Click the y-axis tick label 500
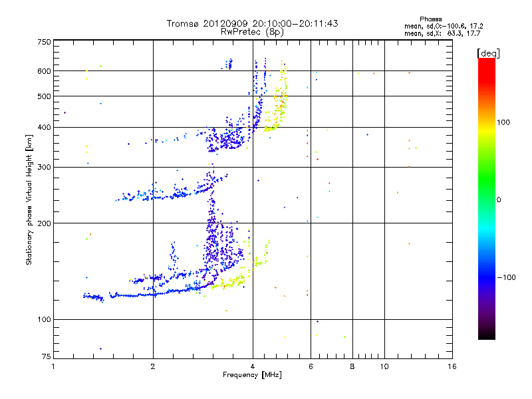The width and height of the screenshot is (532, 399). coord(44,96)
